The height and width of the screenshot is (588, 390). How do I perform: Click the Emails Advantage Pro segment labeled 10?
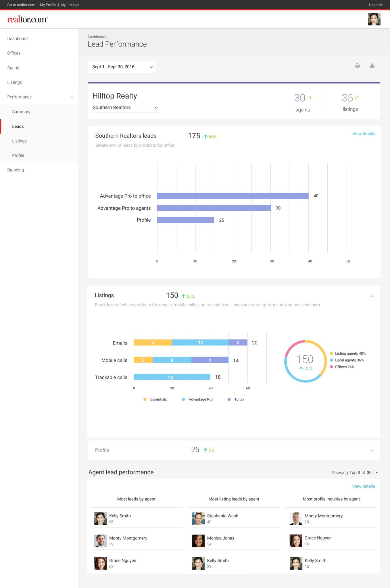pyautogui.click(x=200, y=343)
